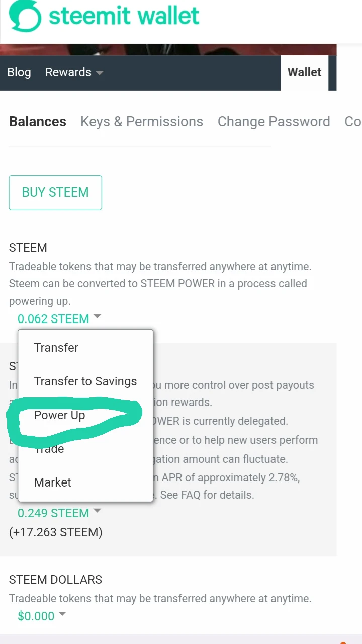Go to Keys & Permissions tab

[x=142, y=122]
